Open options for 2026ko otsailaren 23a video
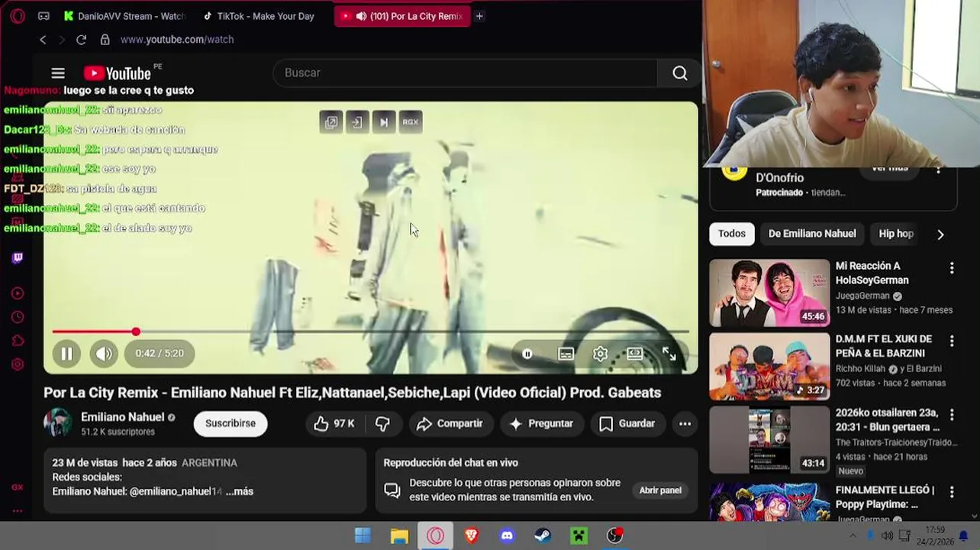The image size is (980, 550). pos(952,415)
